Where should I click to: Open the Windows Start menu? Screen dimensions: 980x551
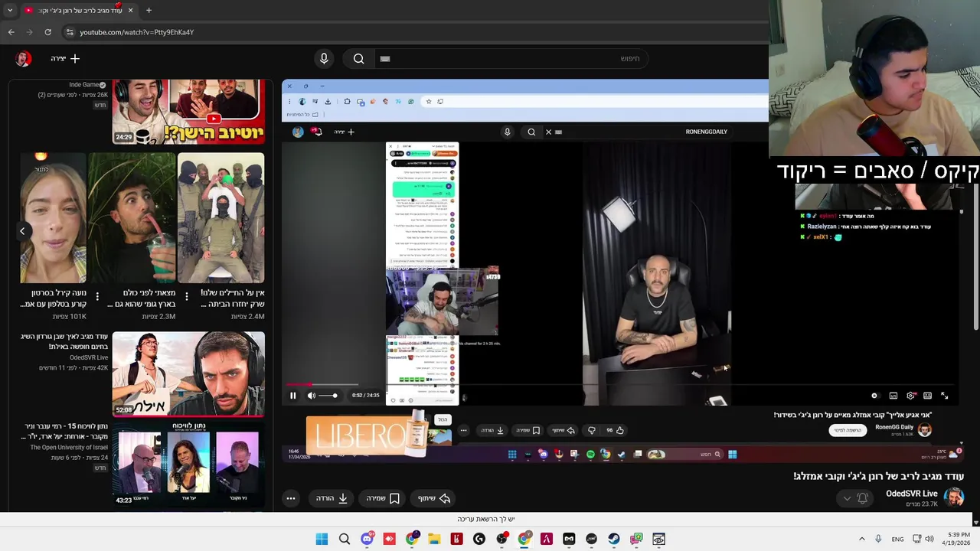(322, 540)
